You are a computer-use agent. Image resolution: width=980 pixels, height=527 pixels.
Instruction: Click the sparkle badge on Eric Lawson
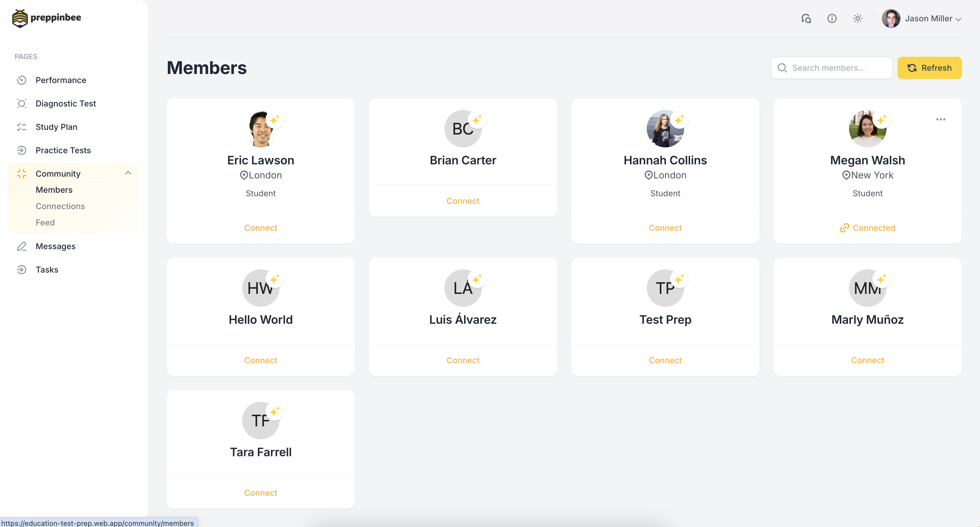pos(275,120)
